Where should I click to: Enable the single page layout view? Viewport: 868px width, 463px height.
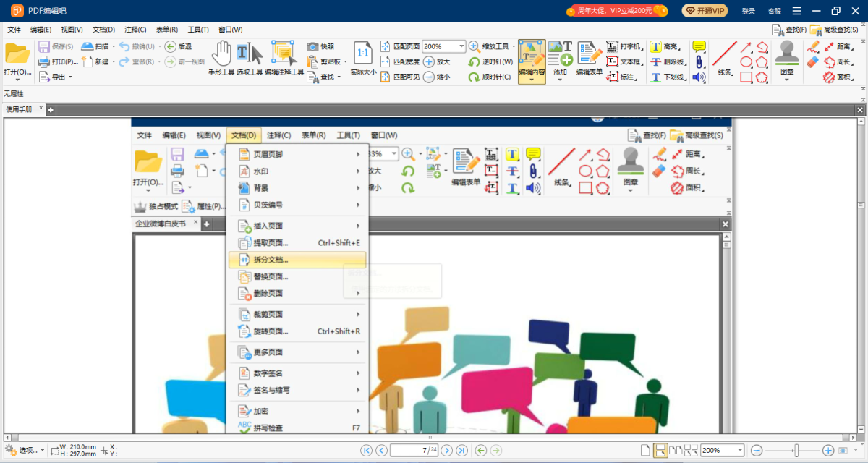click(645, 450)
